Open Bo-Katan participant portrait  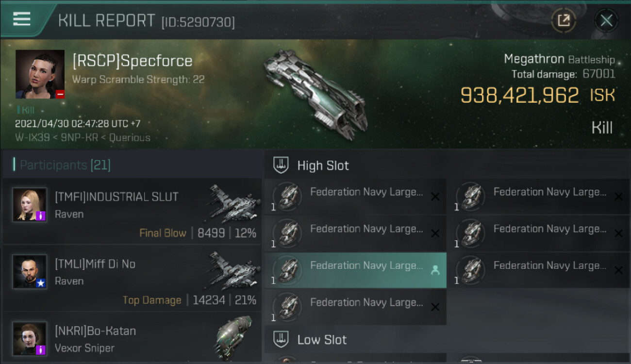(30, 338)
